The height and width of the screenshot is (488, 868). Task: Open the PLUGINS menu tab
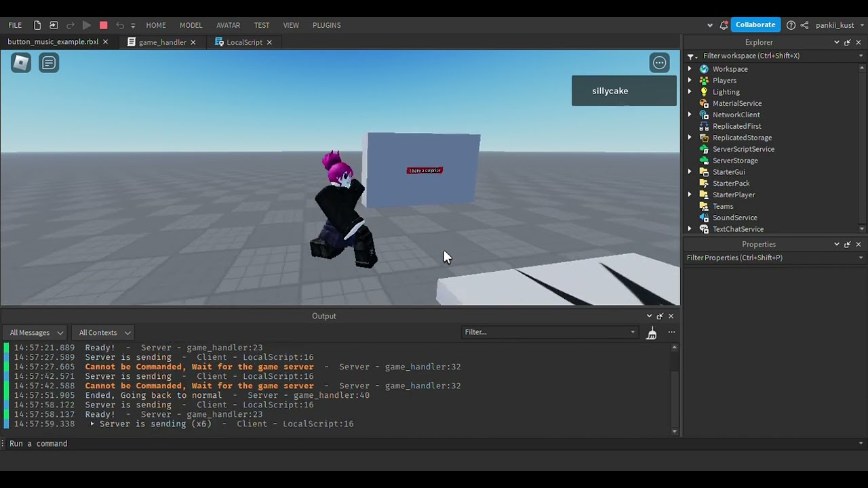[326, 25]
